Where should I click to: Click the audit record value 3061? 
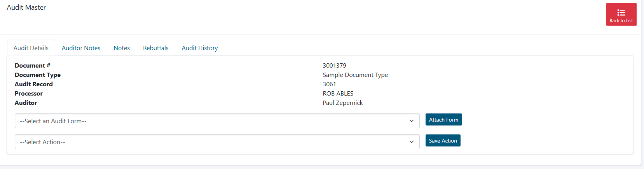pyautogui.click(x=329, y=84)
